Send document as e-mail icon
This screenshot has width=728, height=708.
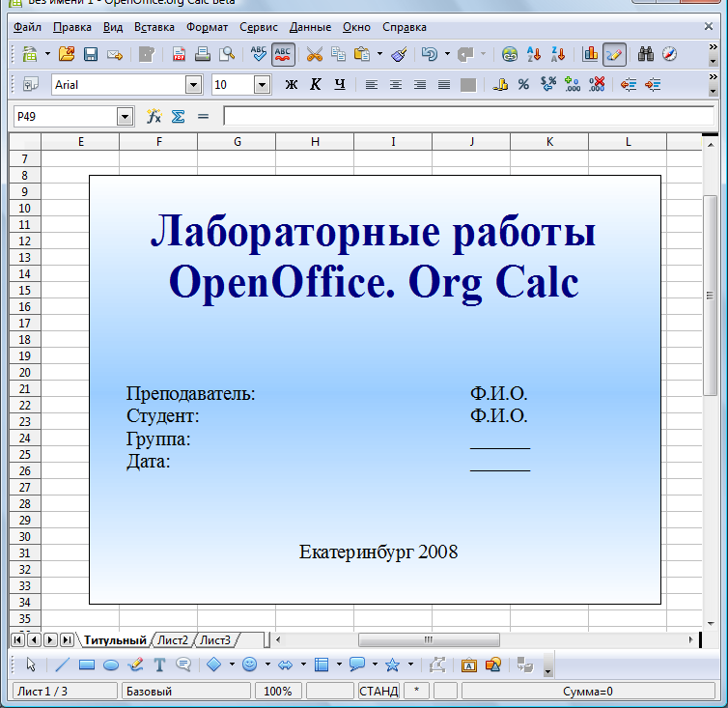(115, 55)
